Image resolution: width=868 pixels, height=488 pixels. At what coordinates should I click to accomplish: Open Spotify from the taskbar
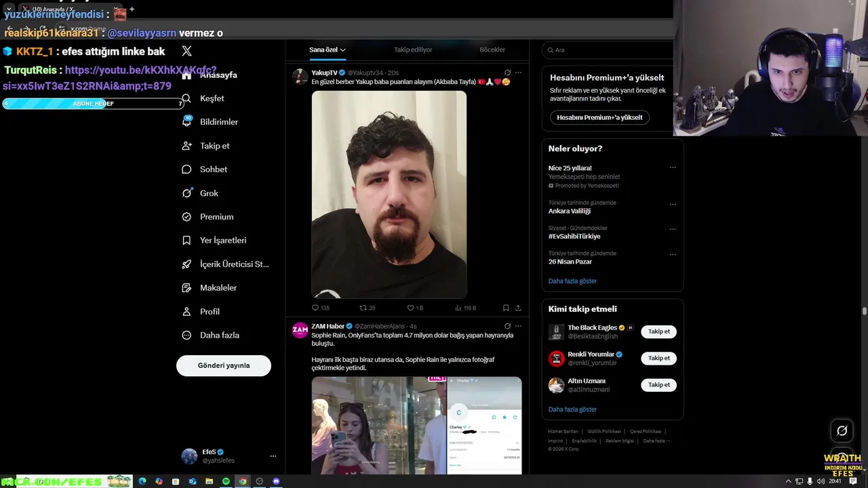pos(226,481)
